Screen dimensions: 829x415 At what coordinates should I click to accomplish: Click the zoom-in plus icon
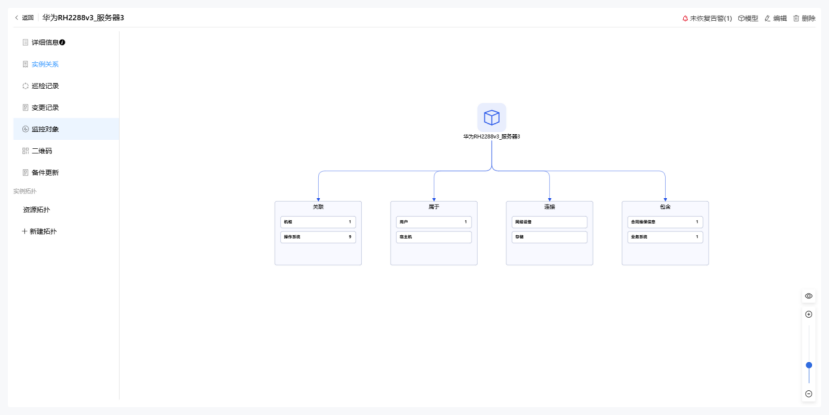[x=808, y=315]
